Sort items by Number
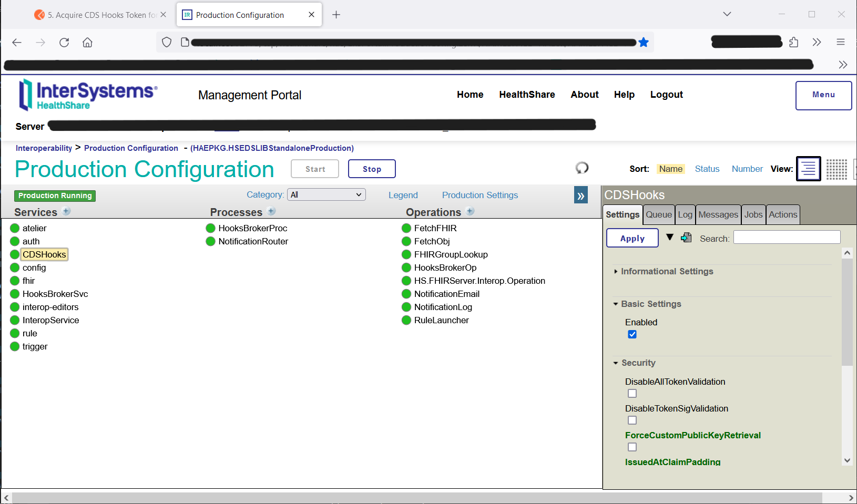This screenshot has height=504, width=857. tap(747, 169)
